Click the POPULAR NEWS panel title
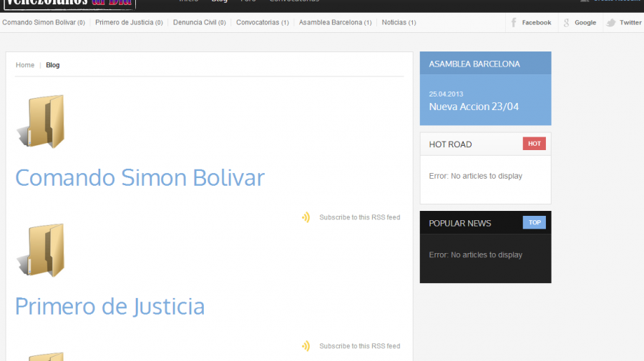Viewport: 644px width, 361px height. click(460, 224)
